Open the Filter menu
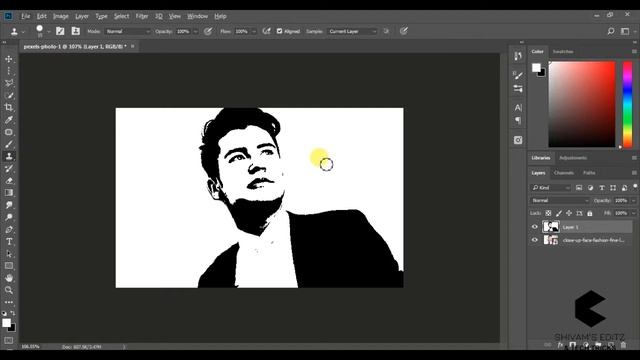Viewport: 640px width, 360px height. click(x=142, y=16)
